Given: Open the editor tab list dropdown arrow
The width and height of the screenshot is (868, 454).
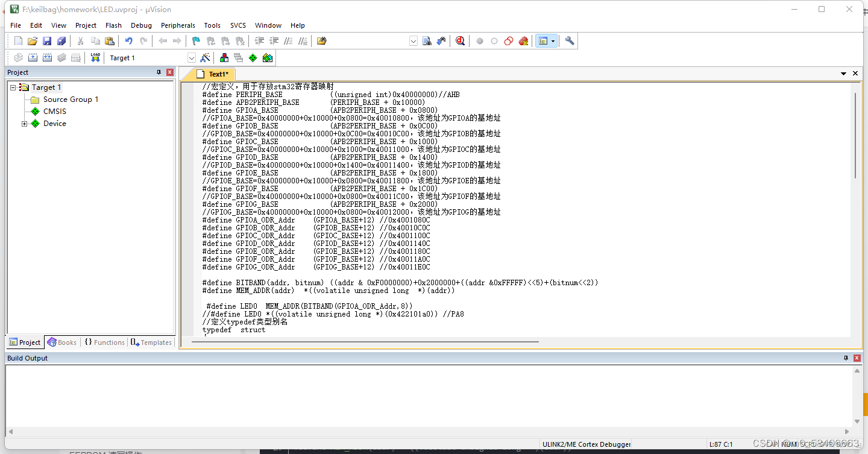Looking at the screenshot, I should point(844,74).
